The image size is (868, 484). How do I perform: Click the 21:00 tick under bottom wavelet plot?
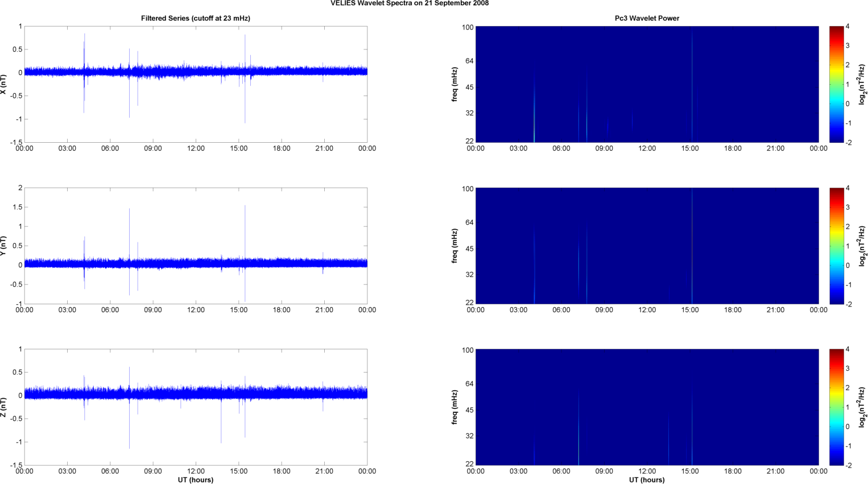(775, 471)
